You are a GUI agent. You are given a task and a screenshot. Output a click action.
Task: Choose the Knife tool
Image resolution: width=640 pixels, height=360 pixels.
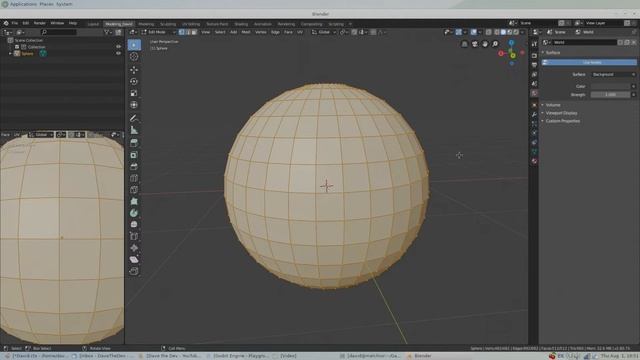(134, 190)
